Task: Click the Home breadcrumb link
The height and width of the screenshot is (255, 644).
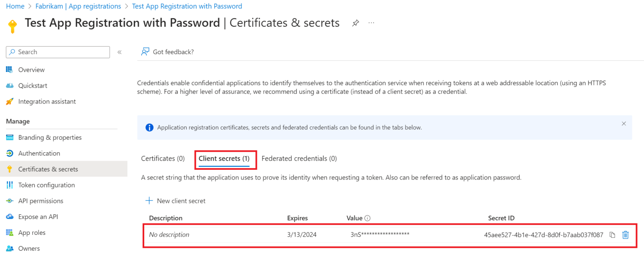Action: [15, 6]
